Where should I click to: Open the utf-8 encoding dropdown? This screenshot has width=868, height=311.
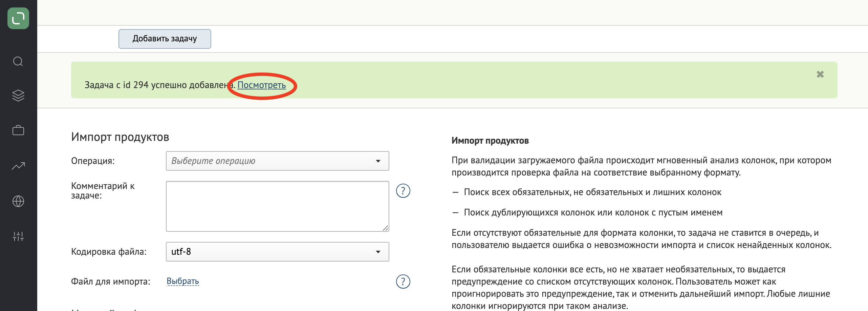277,252
